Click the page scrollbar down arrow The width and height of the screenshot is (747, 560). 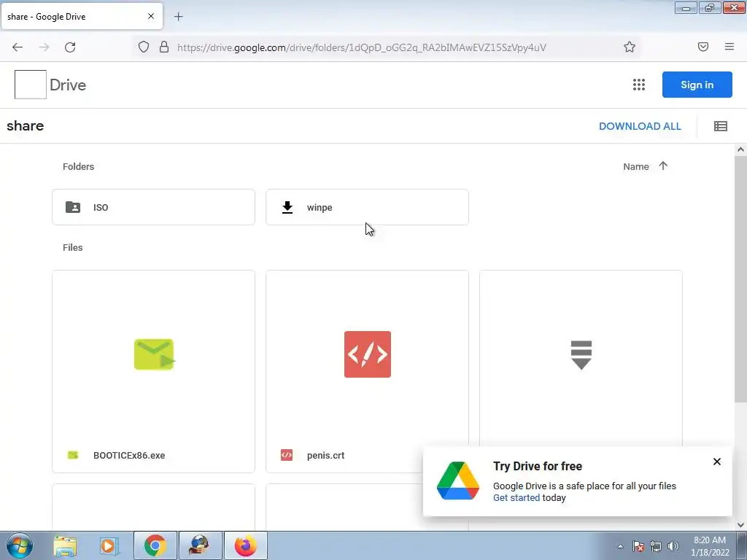coord(740,525)
